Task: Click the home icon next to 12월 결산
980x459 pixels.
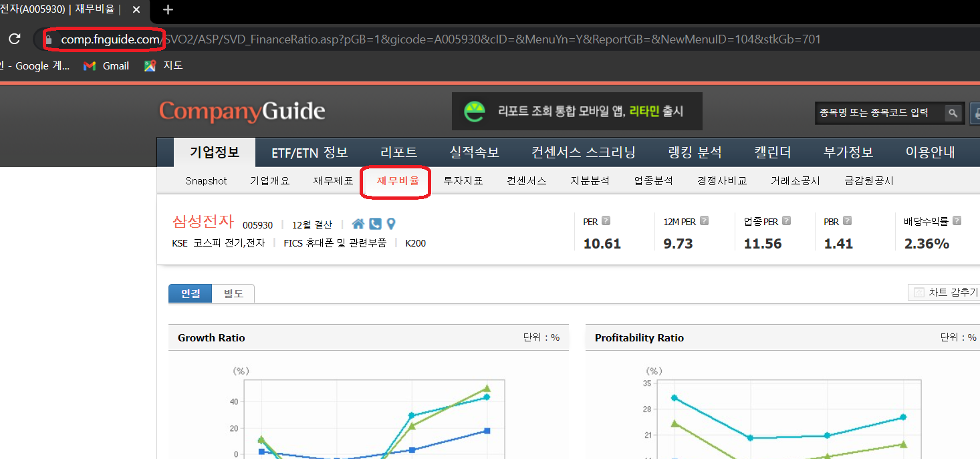Action: 358,224
